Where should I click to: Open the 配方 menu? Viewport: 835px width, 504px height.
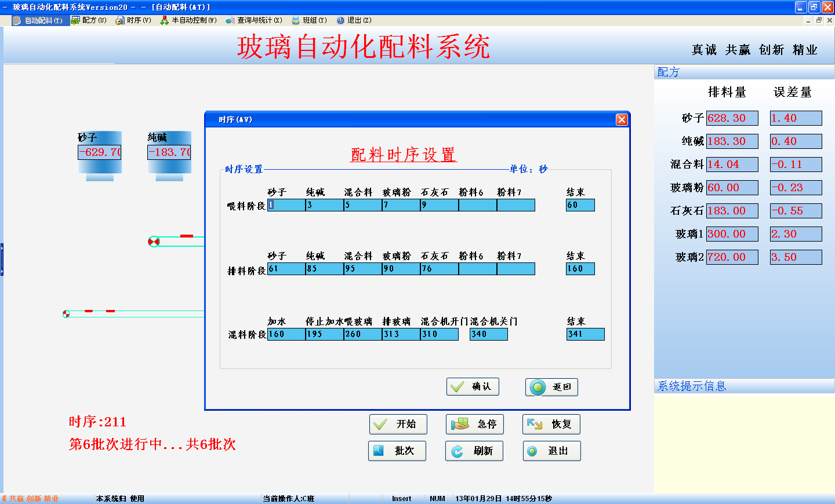89,20
